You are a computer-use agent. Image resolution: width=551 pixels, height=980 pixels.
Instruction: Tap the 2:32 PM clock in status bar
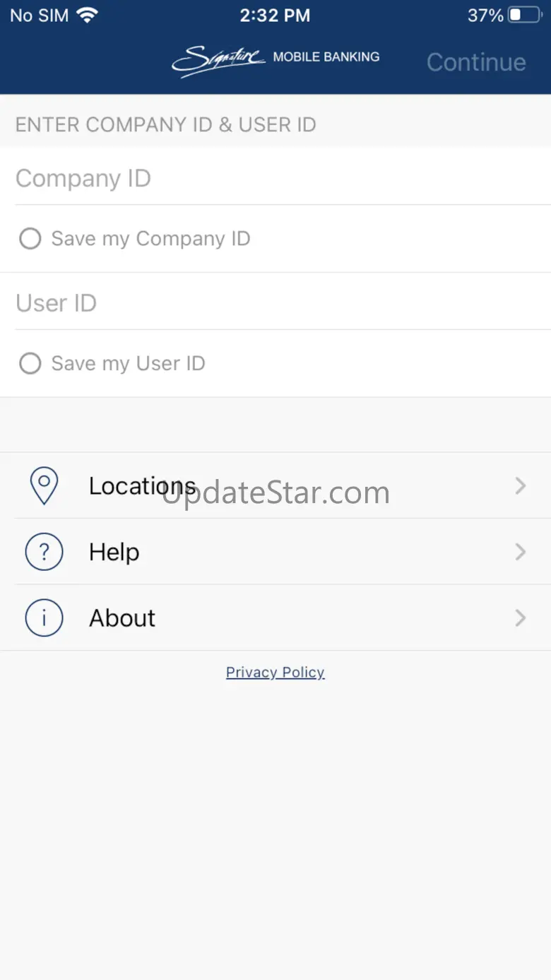click(x=275, y=16)
